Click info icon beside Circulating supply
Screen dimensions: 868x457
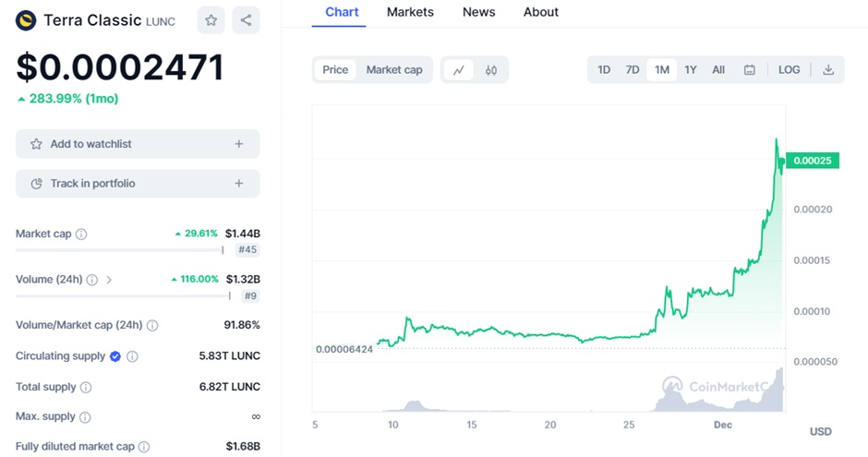[x=132, y=356]
